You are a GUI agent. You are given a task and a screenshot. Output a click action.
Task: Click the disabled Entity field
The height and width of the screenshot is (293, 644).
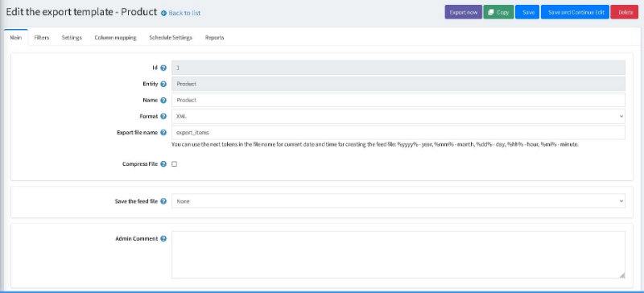click(x=398, y=84)
